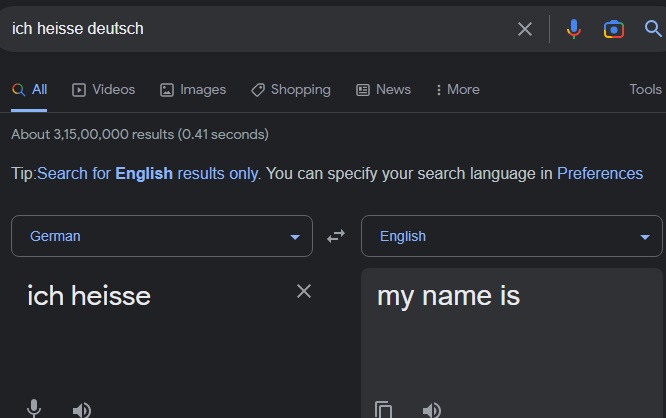Start voice search with microphone
Screen dimensions: 666x418
point(573,29)
